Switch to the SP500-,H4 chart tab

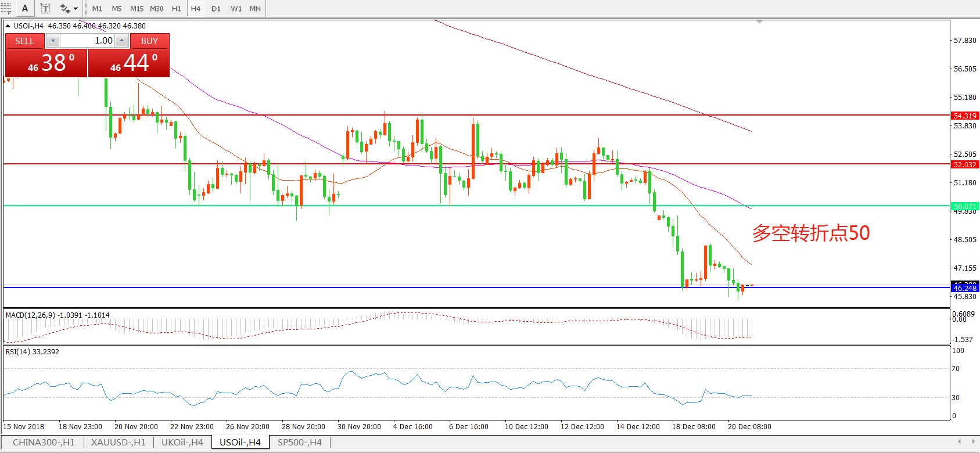tap(299, 443)
